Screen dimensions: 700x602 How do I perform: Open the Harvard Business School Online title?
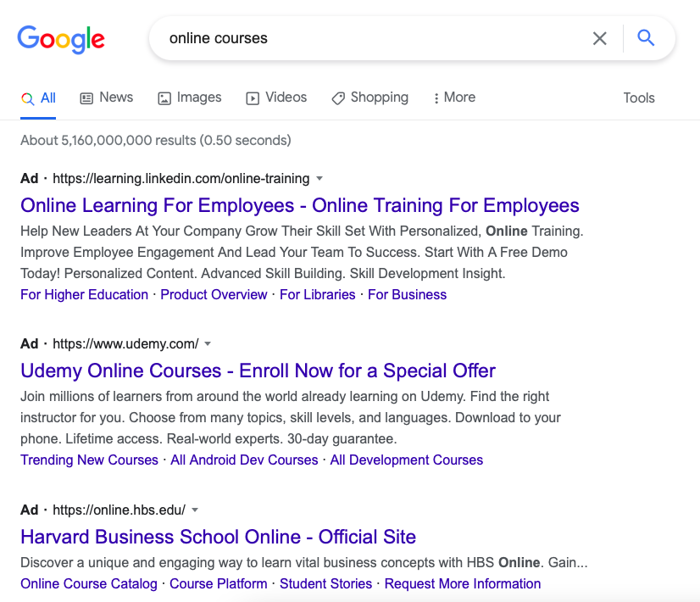click(218, 537)
